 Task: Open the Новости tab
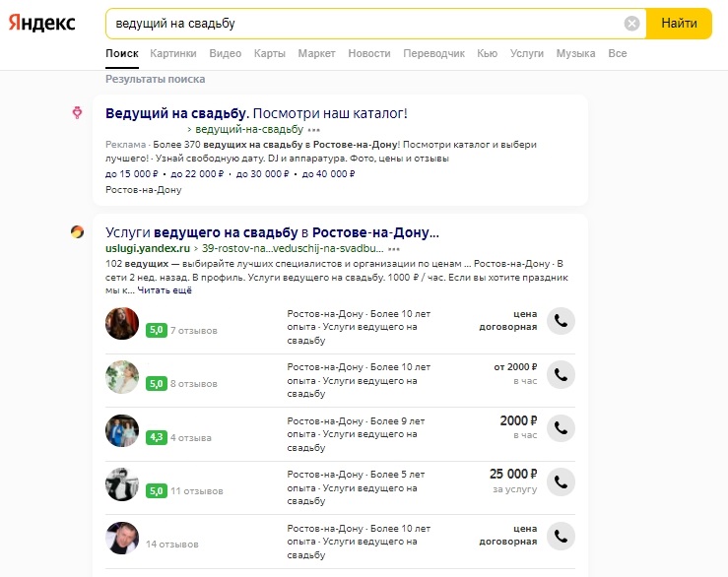tap(369, 53)
